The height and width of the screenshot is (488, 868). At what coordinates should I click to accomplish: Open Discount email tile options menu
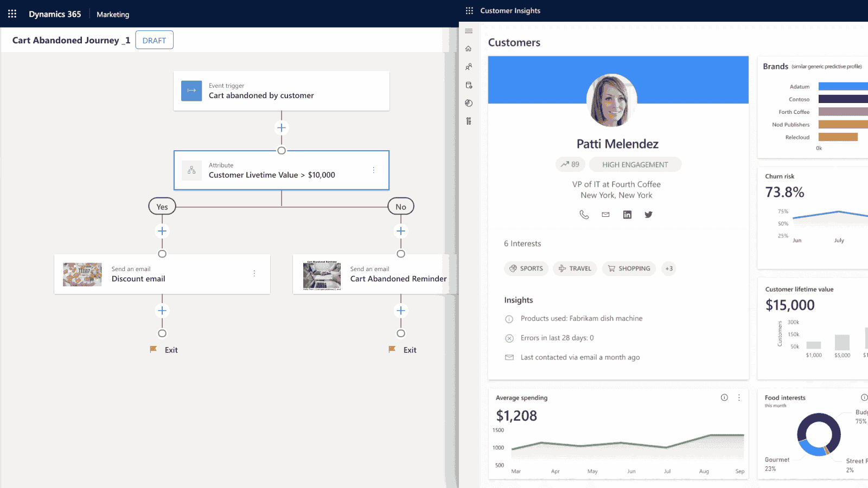click(x=254, y=274)
